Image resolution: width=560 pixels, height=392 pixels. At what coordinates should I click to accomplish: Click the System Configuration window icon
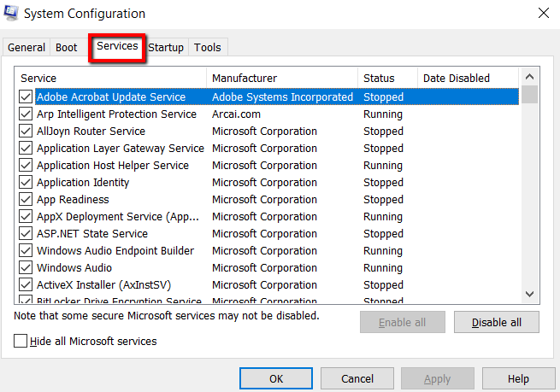click(11, 14)
